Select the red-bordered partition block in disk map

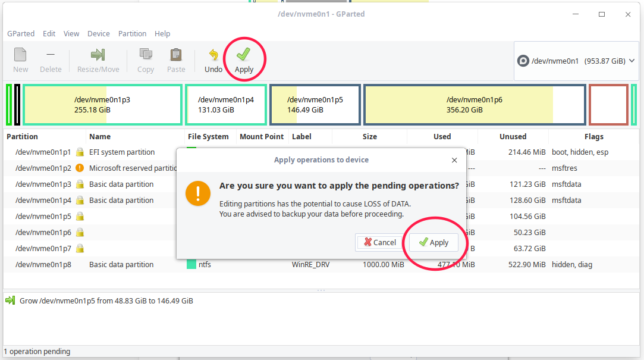(608, 105)
